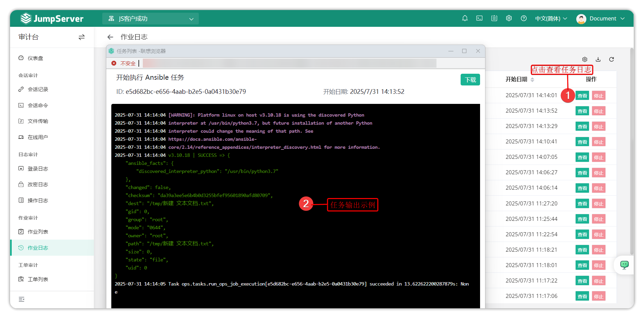Image resolution: width=644 pixels, height=315 pixels.
Task: Click 查看 for the 14:14:01 row
Action: click(x=582, y=96)
